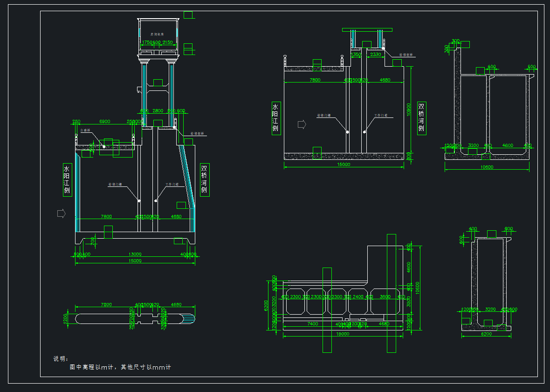
Task: Select the 6900 bridge deck dimension
Action: (x=104, y=122)
